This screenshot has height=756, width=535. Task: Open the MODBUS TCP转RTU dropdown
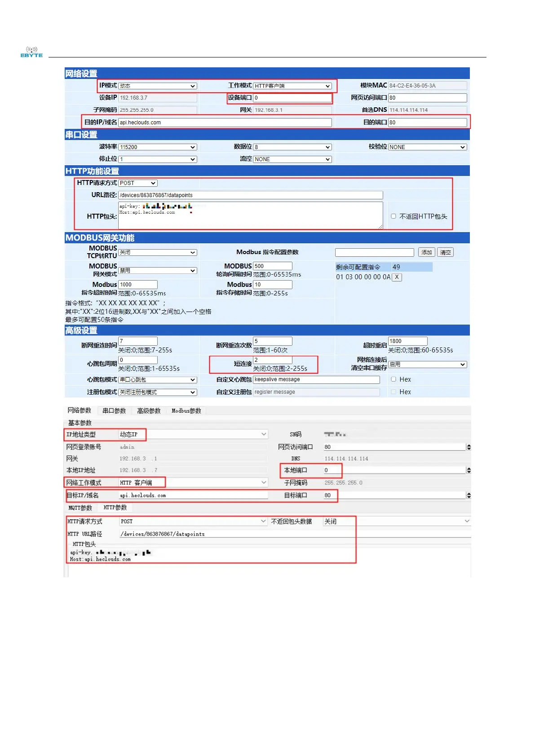158,252
